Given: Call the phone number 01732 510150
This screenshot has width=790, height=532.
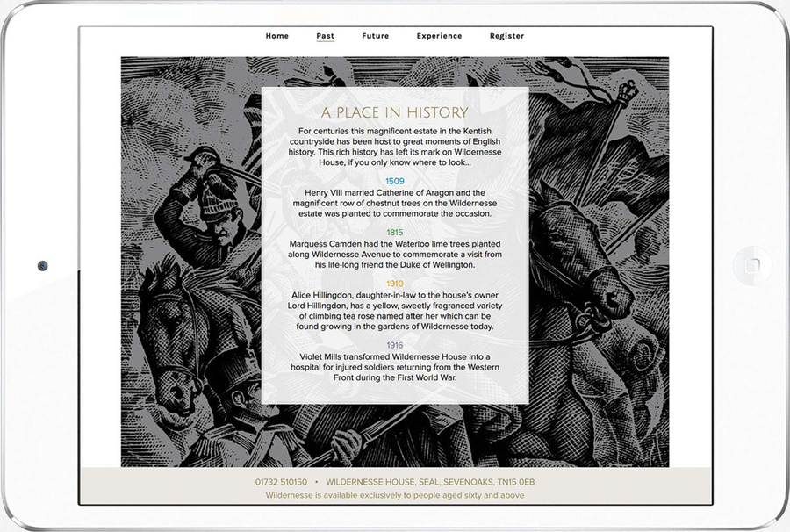Looking at the screenshot, I should pos(281,482).
